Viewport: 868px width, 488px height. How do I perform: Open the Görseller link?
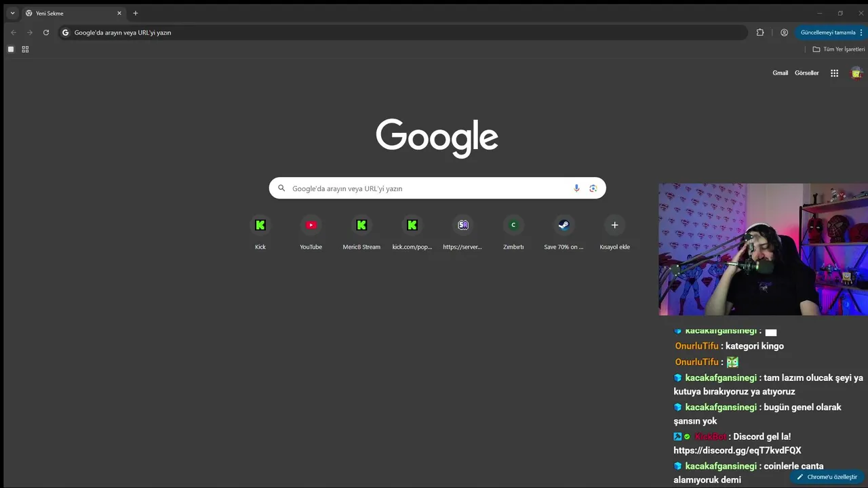(807, 73)
